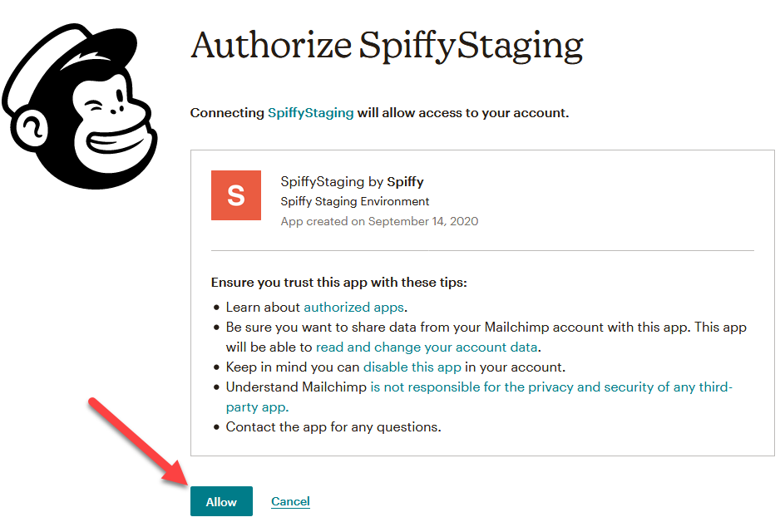This screenshot has height=532, width=780.
Task: Click the Authorize SpiffyStaging page heading
Action: 387,46
